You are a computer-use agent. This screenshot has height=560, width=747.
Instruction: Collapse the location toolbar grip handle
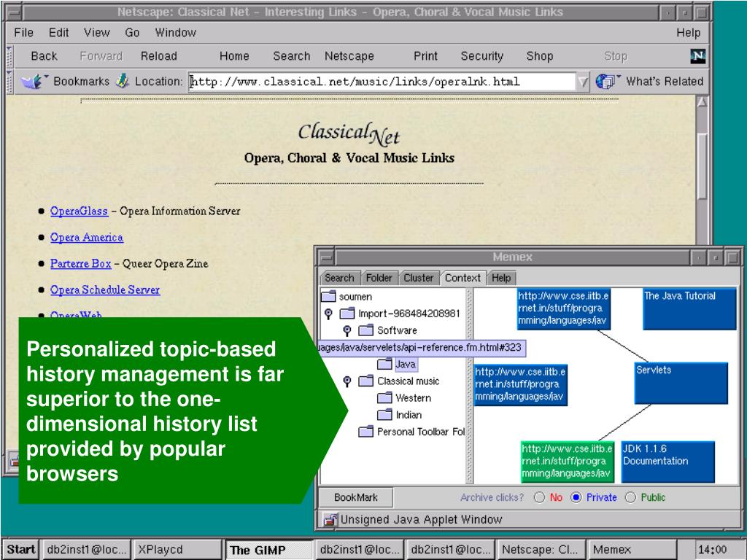(x=9, y=82)
